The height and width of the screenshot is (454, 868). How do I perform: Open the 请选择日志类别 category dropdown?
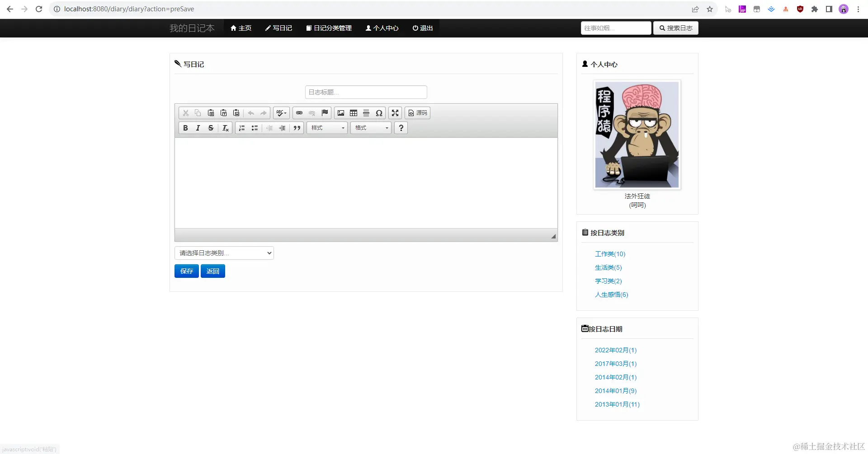(224, 253)
